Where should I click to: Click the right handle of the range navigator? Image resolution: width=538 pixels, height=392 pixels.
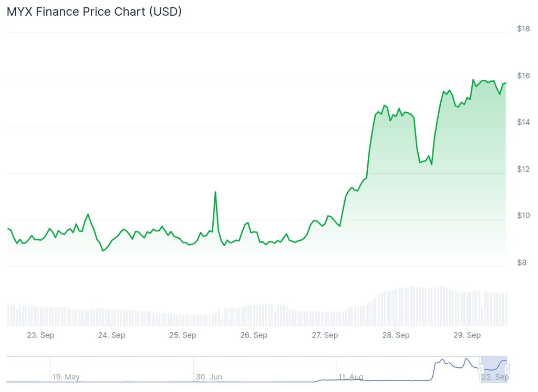[507, 369]
